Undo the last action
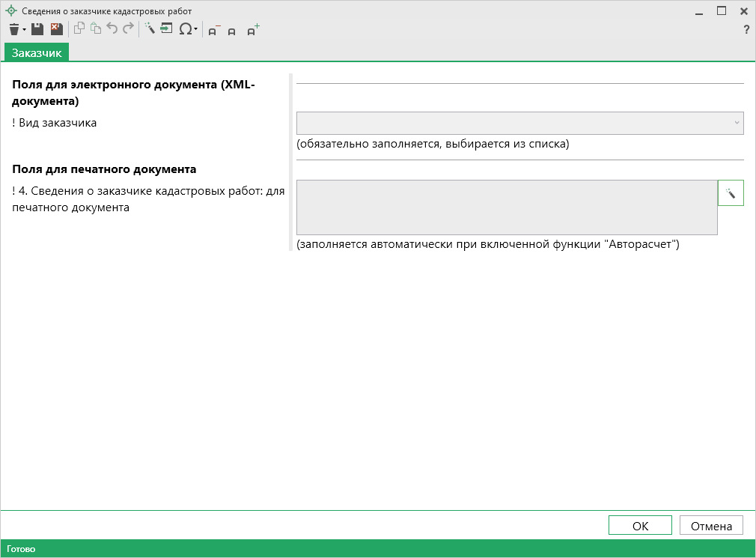This screenshot has height=558, width=756. [112, 29]
